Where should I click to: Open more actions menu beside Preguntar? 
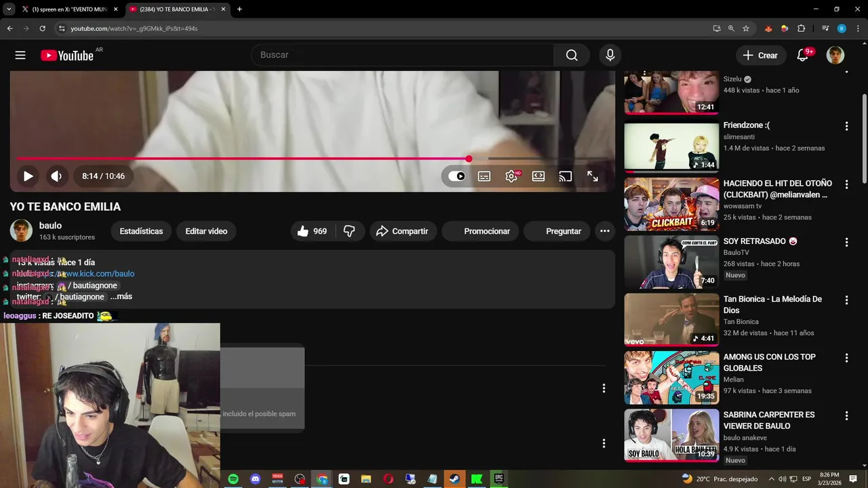(x=605, y=231)
